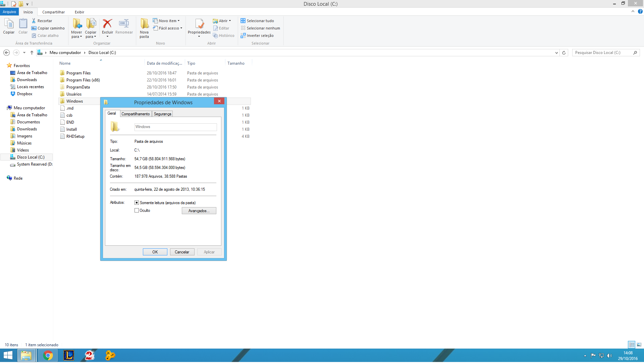Collapse the ribbon with chevron
Screen dimensions: 644x363
coord(633,11)
